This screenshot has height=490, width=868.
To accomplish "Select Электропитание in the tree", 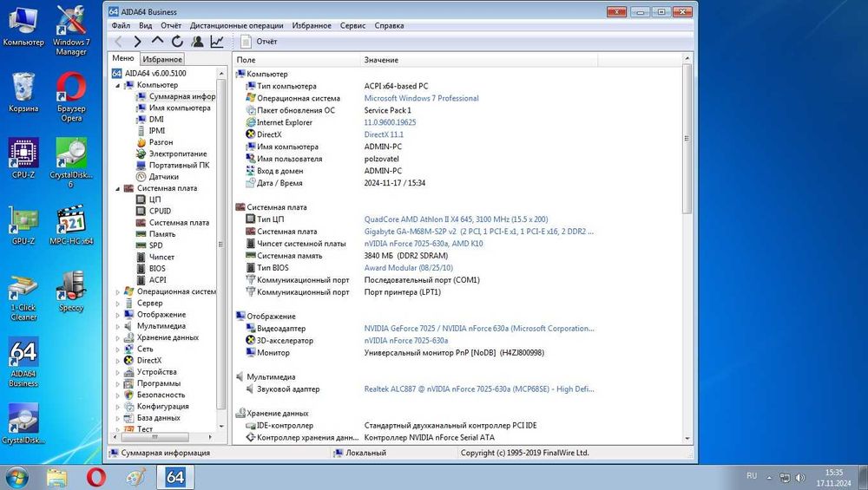I will tap(178, 154).
